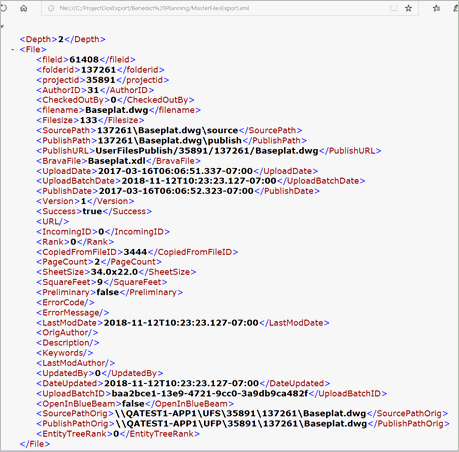Select CopiedFromFileID value 3444
This screenshot has width=459, height=452.
135,252
